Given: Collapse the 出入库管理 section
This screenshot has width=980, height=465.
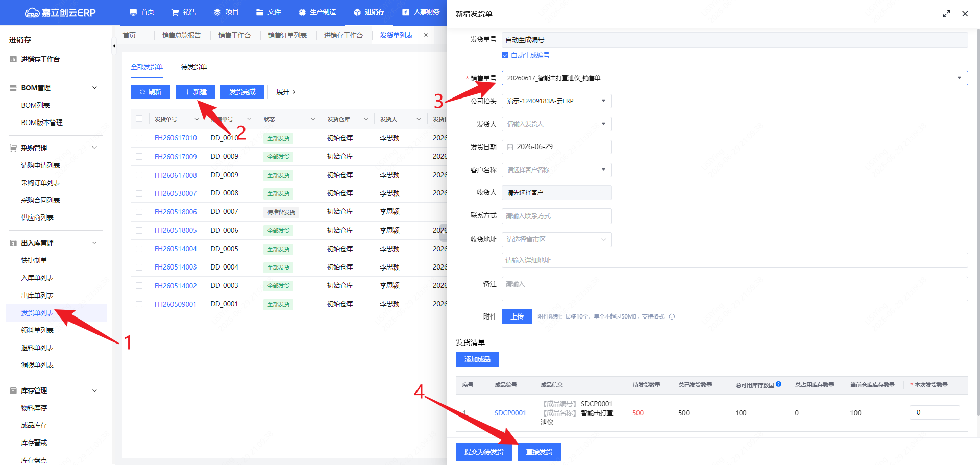Looking at the screenshot, I should click(x=94, y=243).
